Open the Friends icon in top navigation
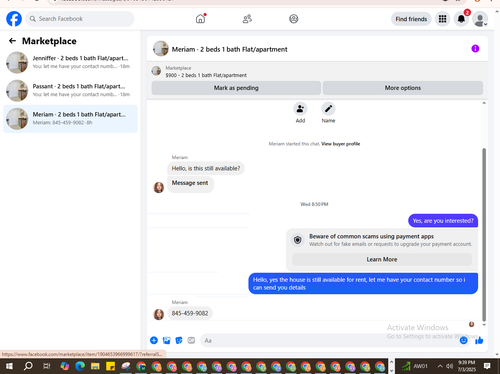 click(247, 19)
